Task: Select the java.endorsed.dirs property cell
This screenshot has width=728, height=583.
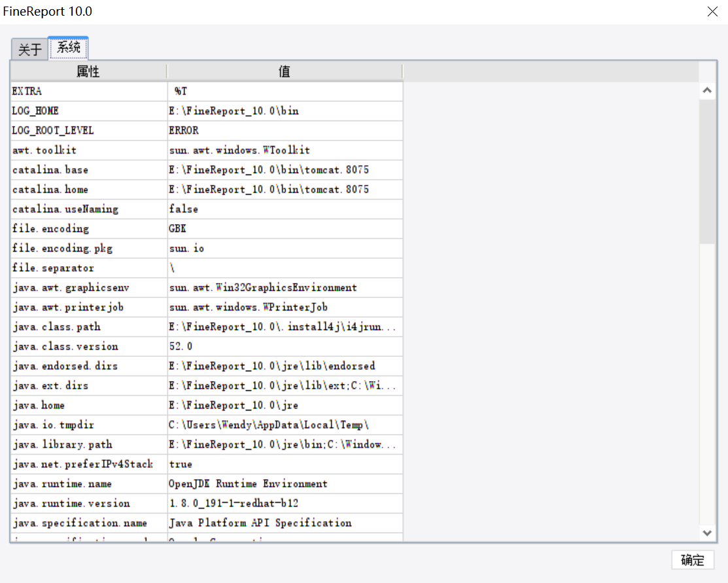Action: [89, 366]
